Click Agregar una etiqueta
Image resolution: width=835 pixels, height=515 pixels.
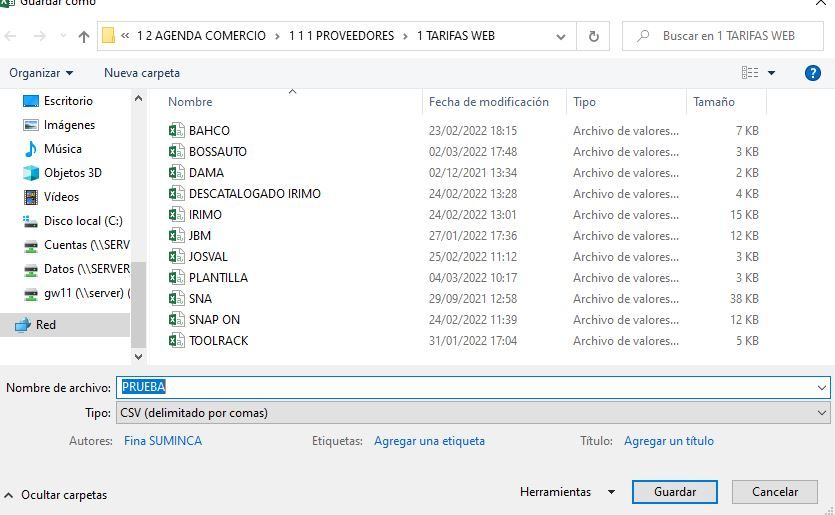coord(429,441)
